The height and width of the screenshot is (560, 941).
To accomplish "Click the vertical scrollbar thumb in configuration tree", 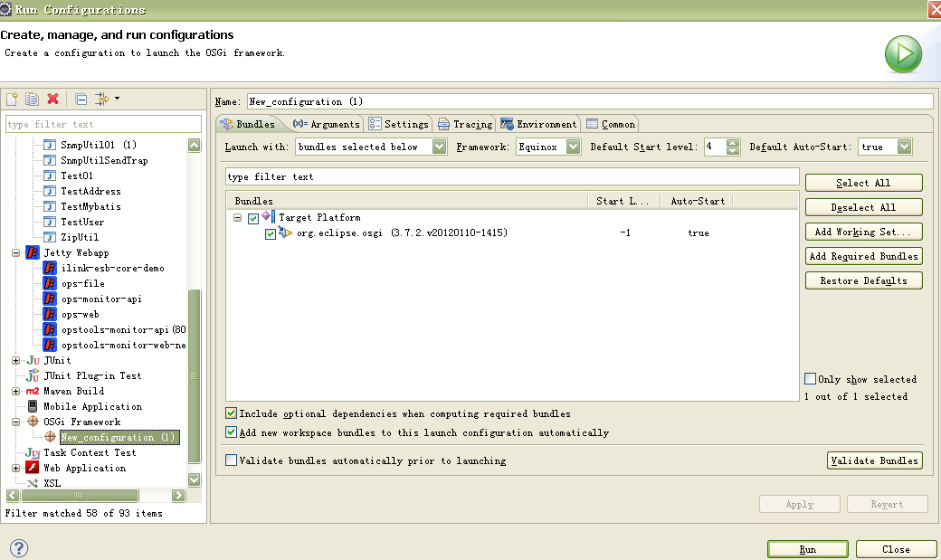I will click(x=194, y=376).
